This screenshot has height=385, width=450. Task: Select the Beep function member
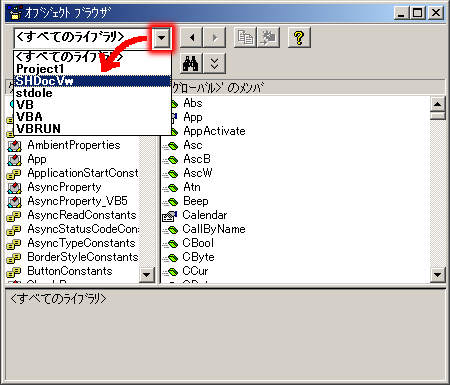pos(185,201)
